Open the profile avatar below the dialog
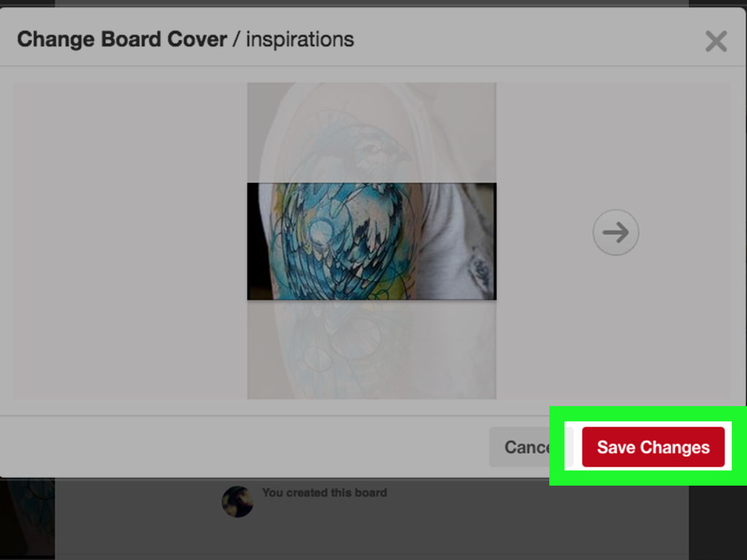 [237, 502]
